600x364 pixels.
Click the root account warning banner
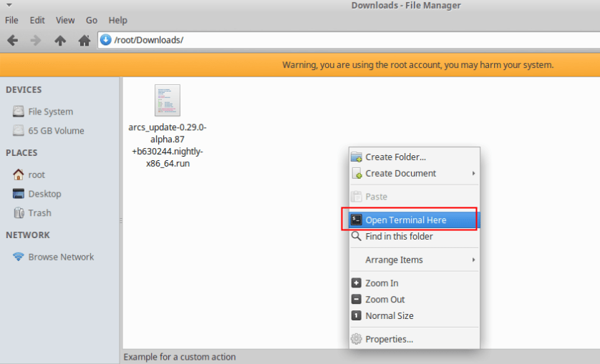coord(300,64)
